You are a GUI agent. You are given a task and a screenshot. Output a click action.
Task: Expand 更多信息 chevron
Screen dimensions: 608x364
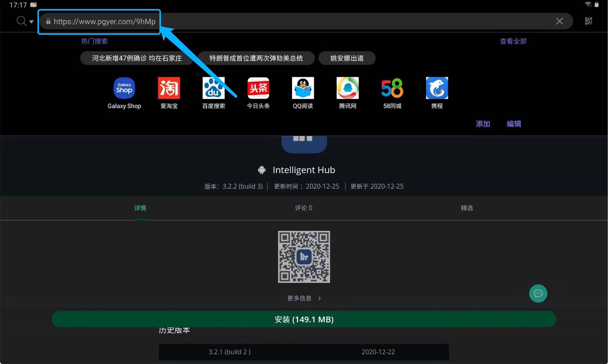[319, 298]
